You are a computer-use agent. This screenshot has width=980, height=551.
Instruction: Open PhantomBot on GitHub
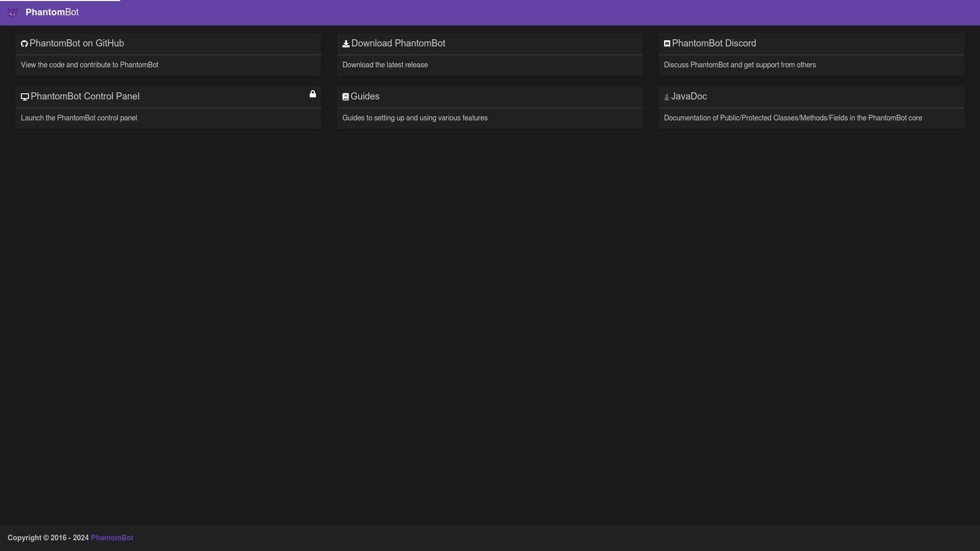point(77,43)
